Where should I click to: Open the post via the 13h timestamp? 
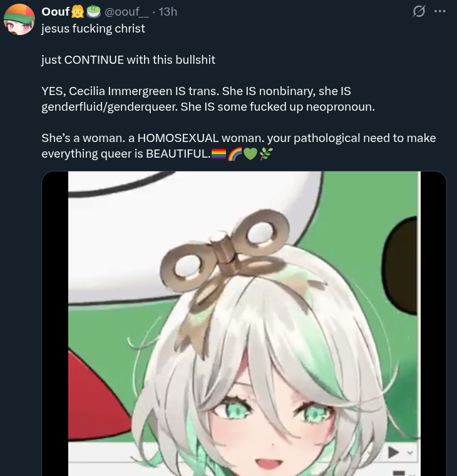168,11
